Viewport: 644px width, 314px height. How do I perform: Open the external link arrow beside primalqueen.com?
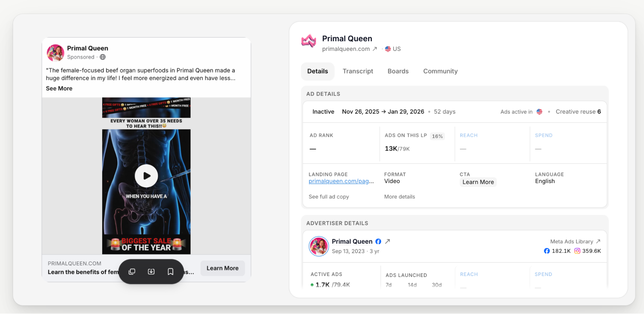coord(375,49)
